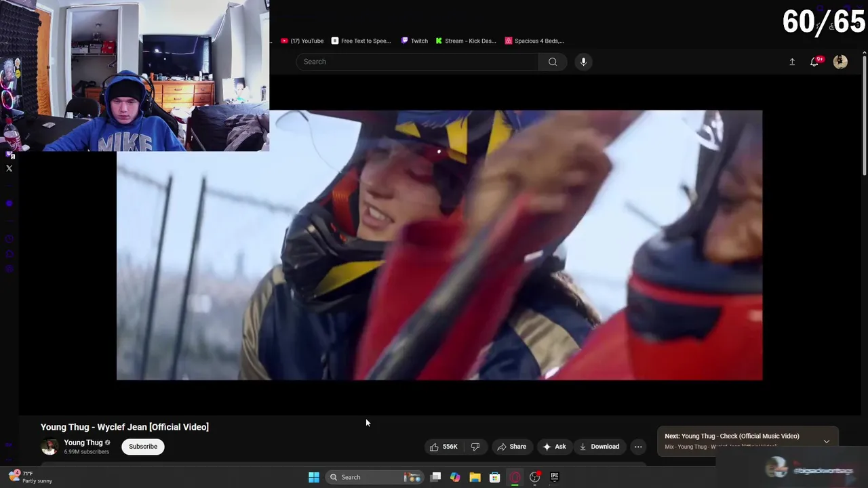868x488 pixels.
Task: Open the account avatar menu
Action: [x=840, y=62]
